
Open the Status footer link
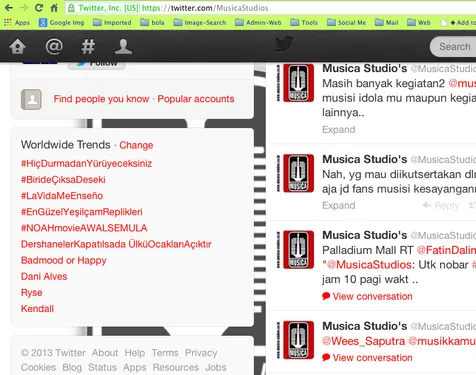[102, 367]
